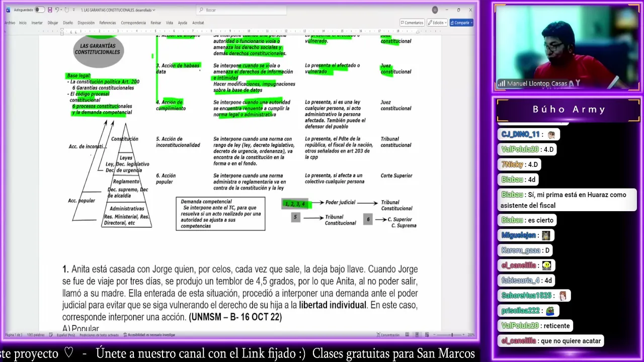Image resolution: width=644 pixels, height=362 pixels.
Task: Open the Comentarios pane button
Action: [412, 23]
